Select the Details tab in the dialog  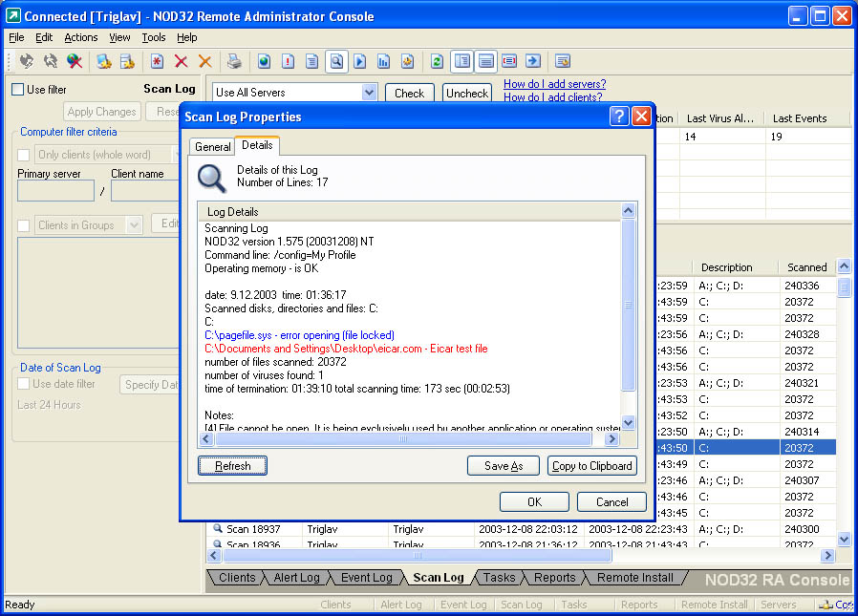[257, 145]
